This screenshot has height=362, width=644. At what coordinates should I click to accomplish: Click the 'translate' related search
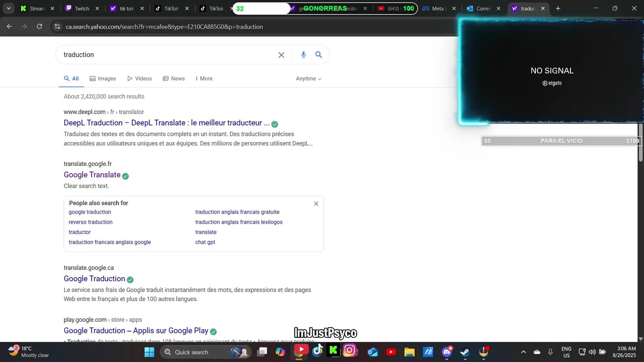(x=206, y=232)
